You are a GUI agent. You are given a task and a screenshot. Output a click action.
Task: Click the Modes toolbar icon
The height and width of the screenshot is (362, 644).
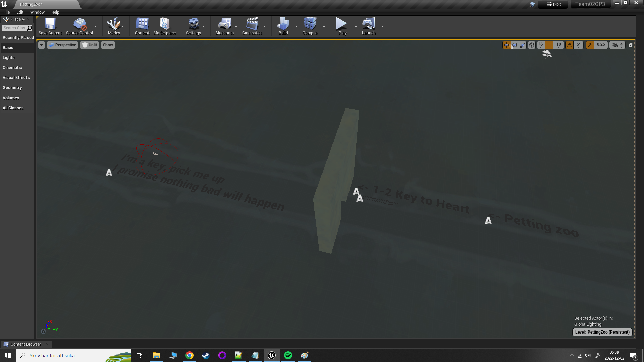pos(114,26)
